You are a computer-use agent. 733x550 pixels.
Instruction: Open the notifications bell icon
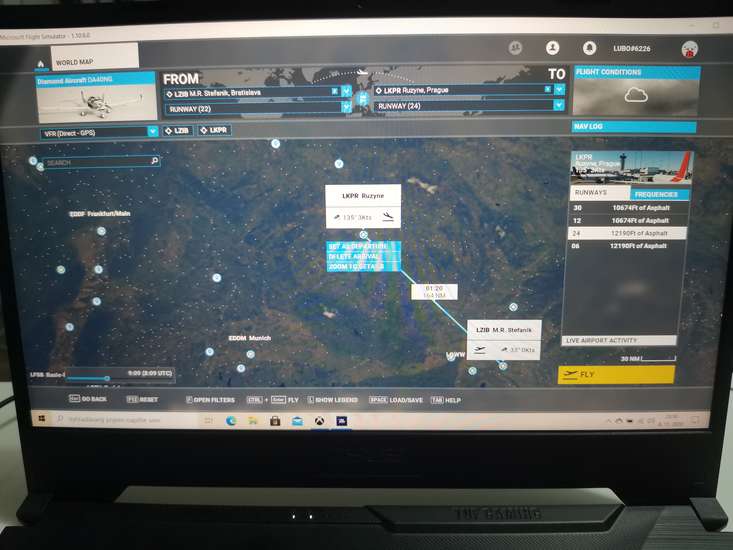(x=589, y=48)
